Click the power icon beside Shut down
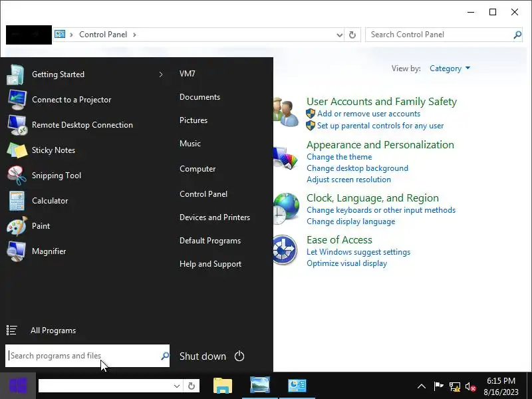 pyautogui.click(x=239, y=356)
